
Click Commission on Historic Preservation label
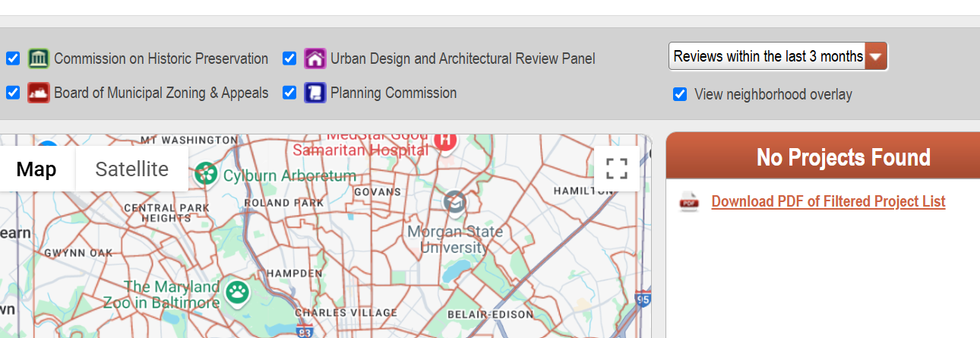click(x=161, y=58)
